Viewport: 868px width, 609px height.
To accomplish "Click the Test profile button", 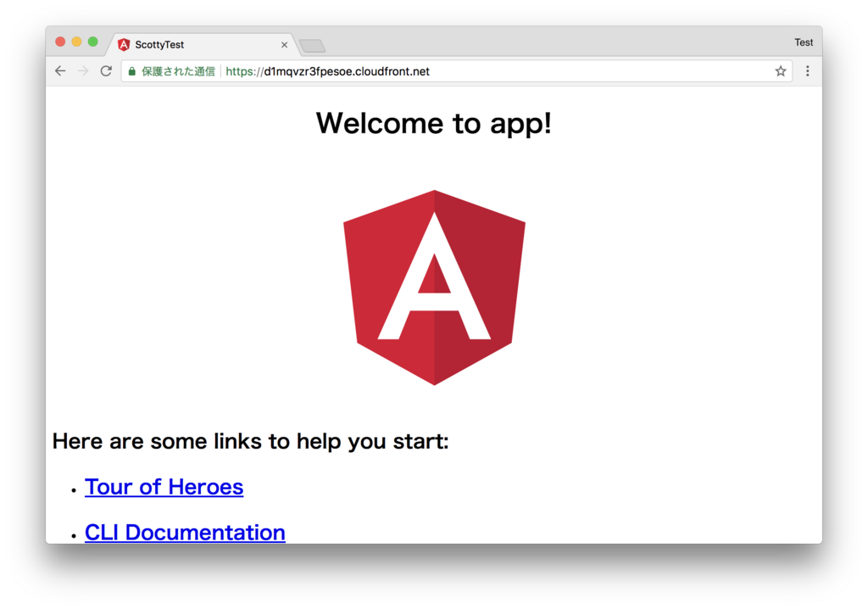I will click(804, 42).
